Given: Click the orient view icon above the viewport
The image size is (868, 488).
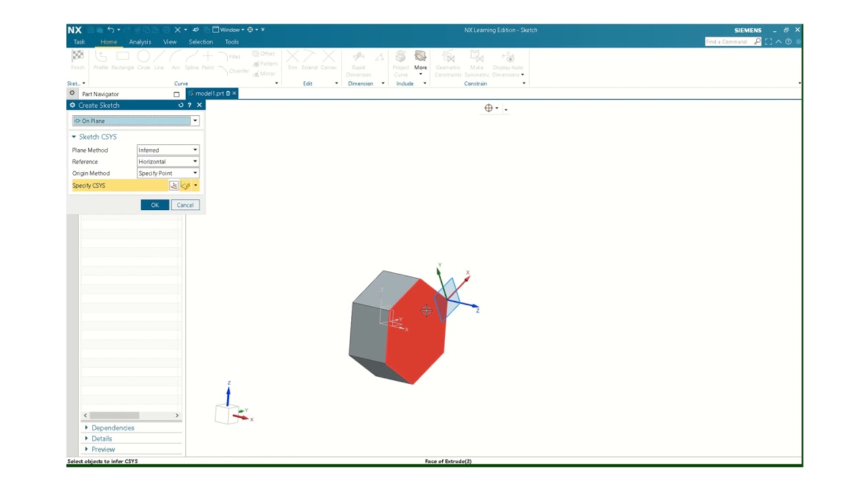Looking at the screenshot, I should click(488, 108).
